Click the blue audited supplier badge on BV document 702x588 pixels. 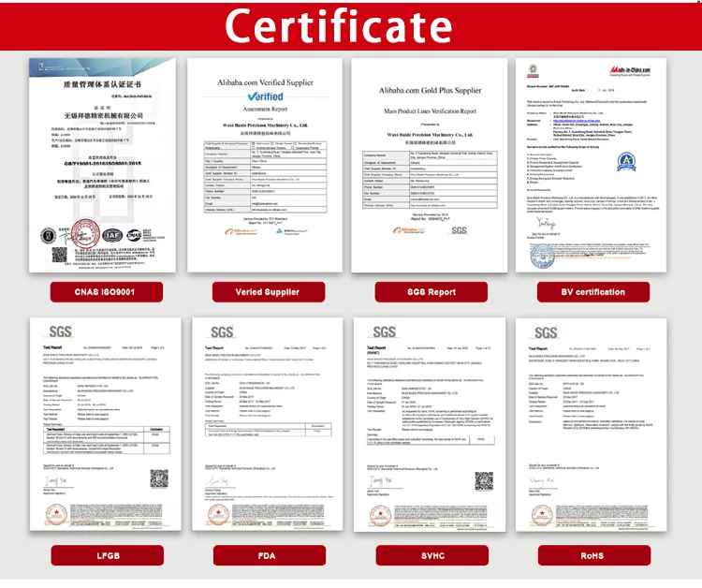coord(626,162)
